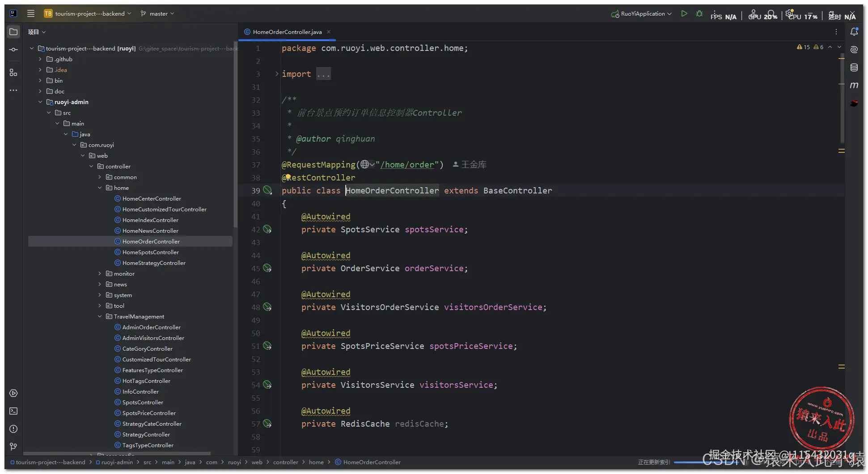Open the Commit tool window
The height and width of the screenshot is (474, 868).
tap(13, 50)
